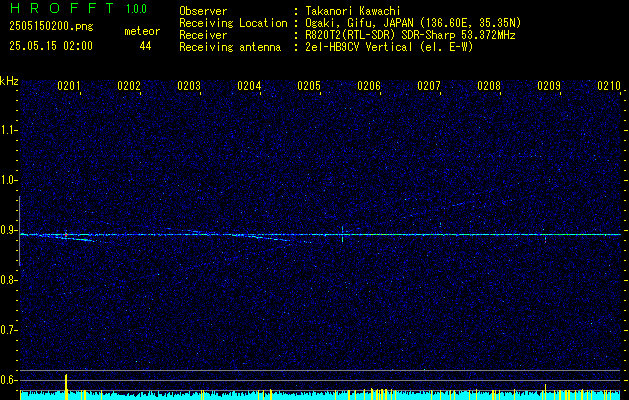The image size is (629, 400).
Task: Click the meteor label
Action: click(142, 31)
